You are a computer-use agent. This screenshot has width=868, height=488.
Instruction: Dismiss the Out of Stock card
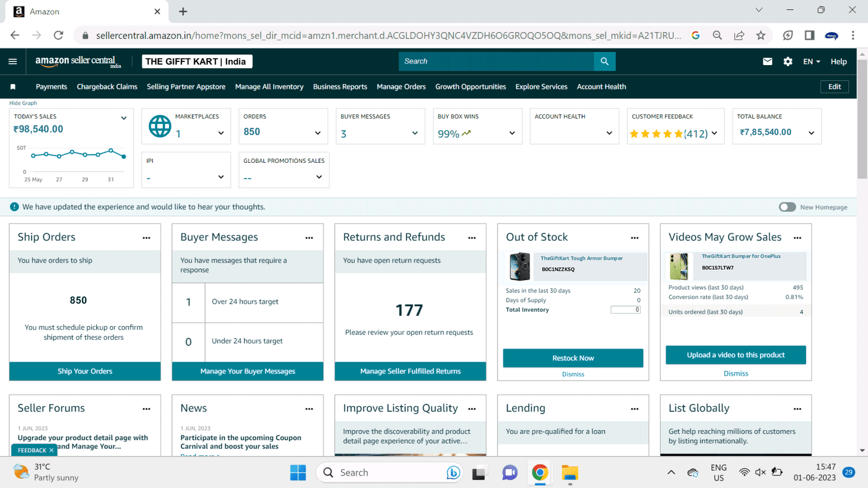[573, 375]
